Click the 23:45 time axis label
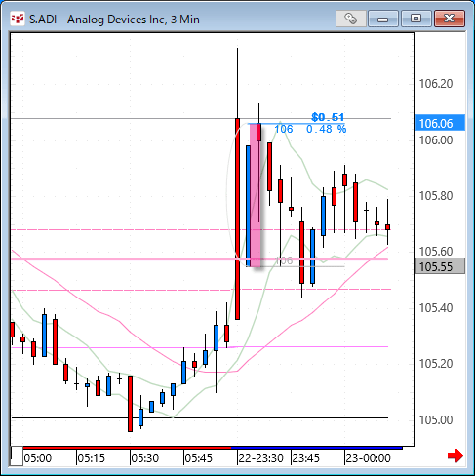Image resolution: width=475 pixels, height=476 pixels. [306, 458]
